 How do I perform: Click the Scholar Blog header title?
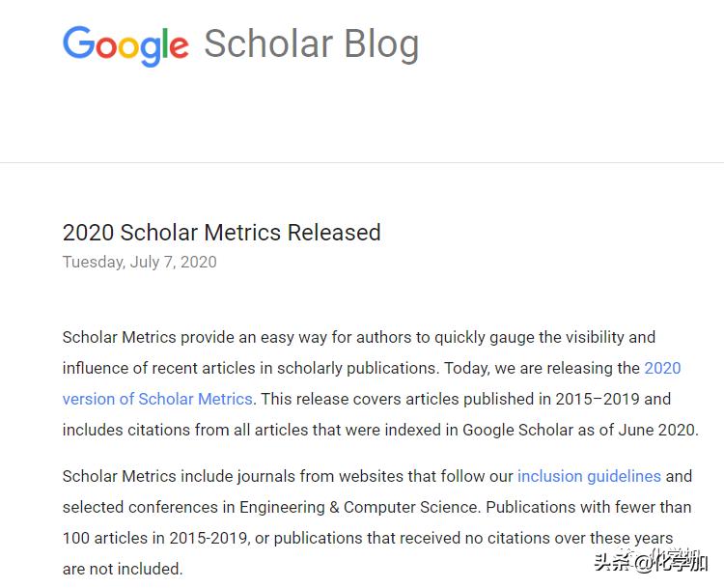pos(311,44)
